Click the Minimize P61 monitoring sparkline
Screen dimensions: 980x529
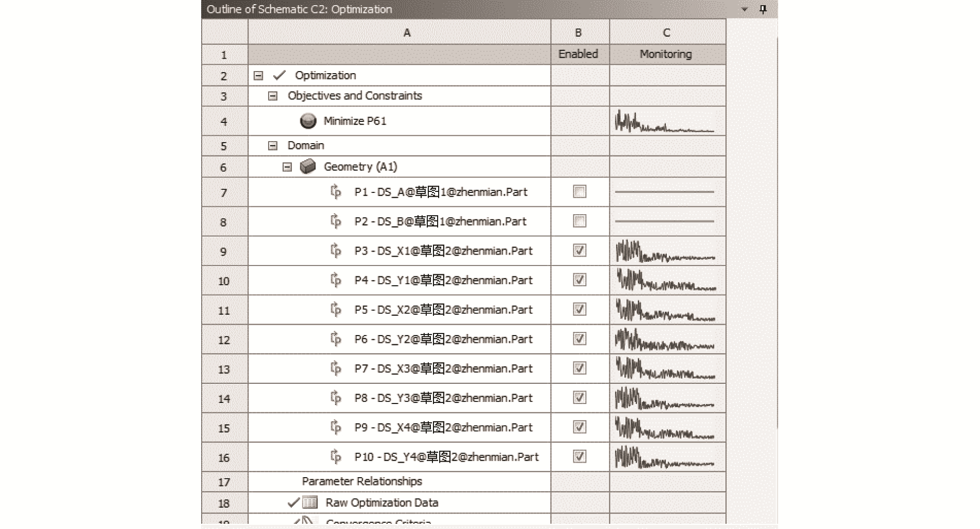coord(665,122)
